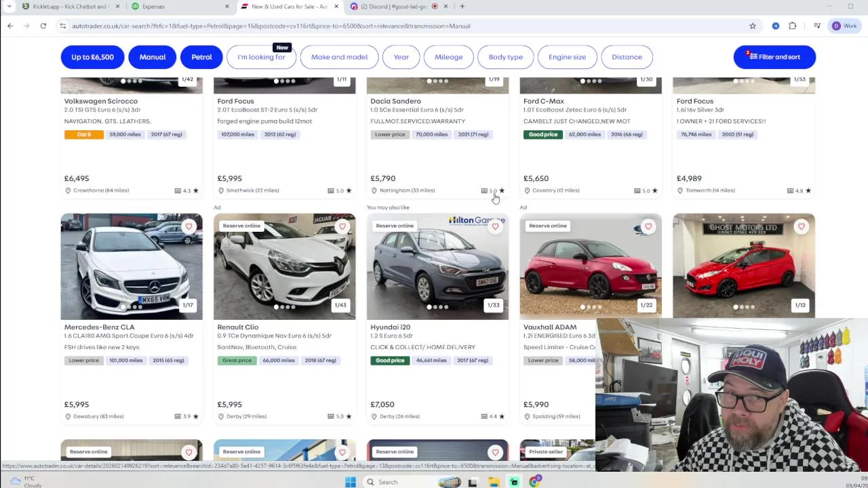868x488 pixels.
Task: Open the browser extensions puzzle icon
Action: point(792,26)
